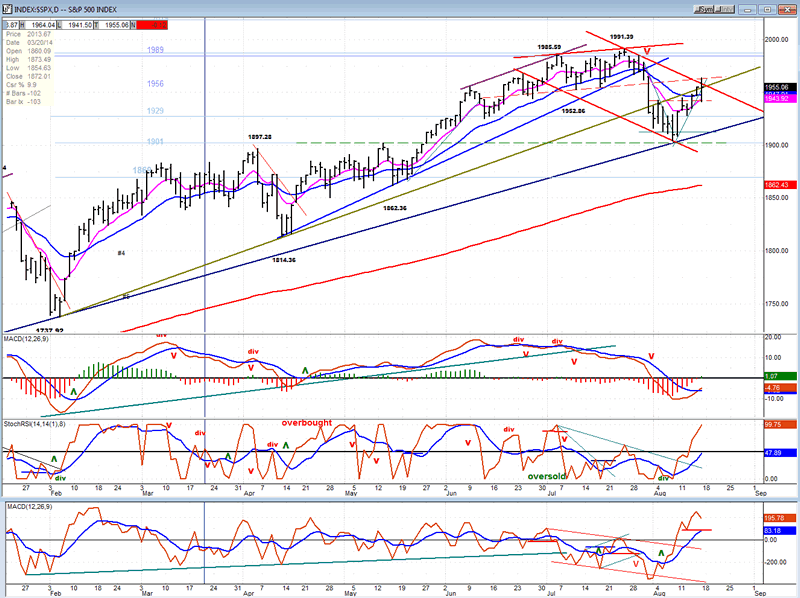Screen dimensions: 800x598
Task: Click the StochRSI(14,14(1),8) indicator label
Action: point(35,424)
